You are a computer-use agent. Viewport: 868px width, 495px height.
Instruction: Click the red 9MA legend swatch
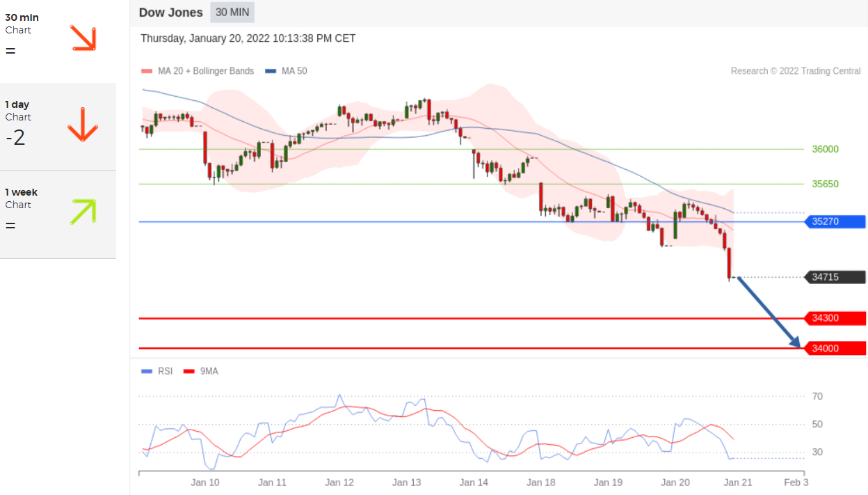click(x=189, y=372)
